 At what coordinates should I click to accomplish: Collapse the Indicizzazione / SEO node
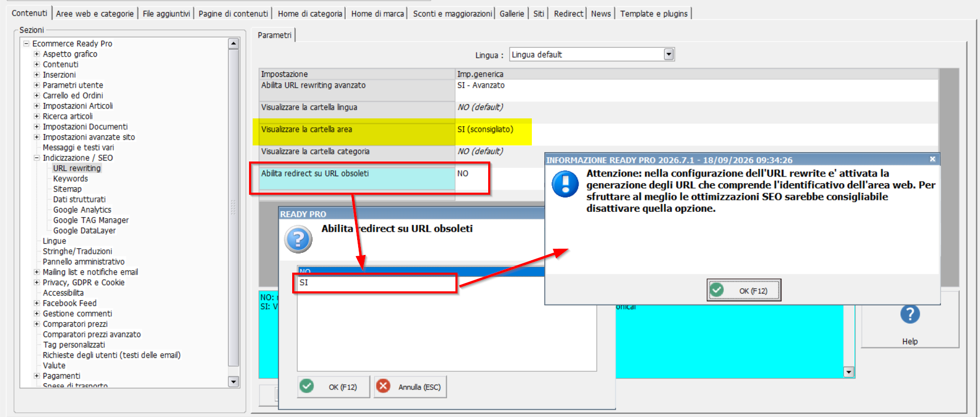coord(37,158)
